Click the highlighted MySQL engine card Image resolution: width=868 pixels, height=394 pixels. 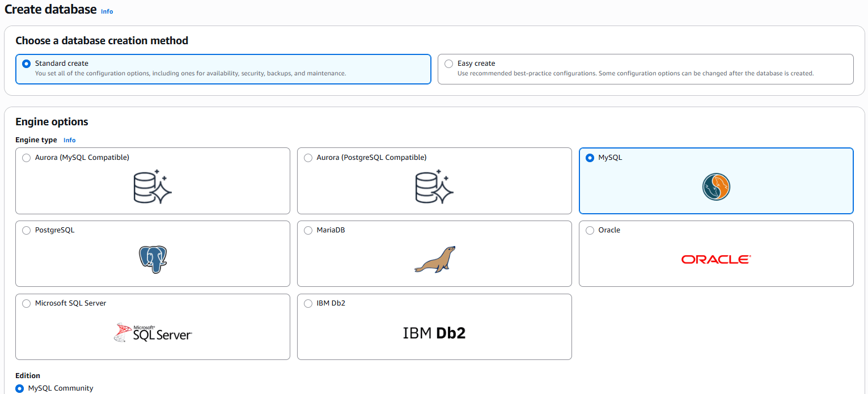(716, 180)
